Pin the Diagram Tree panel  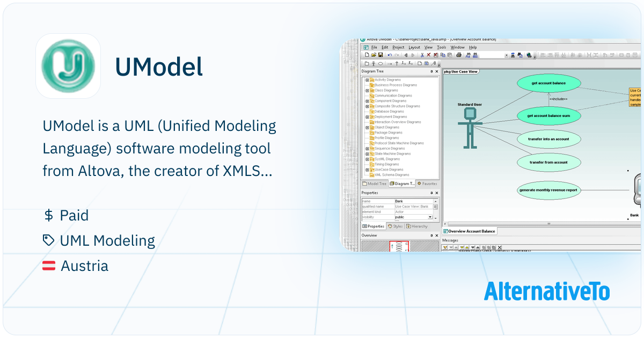(431, 71)
